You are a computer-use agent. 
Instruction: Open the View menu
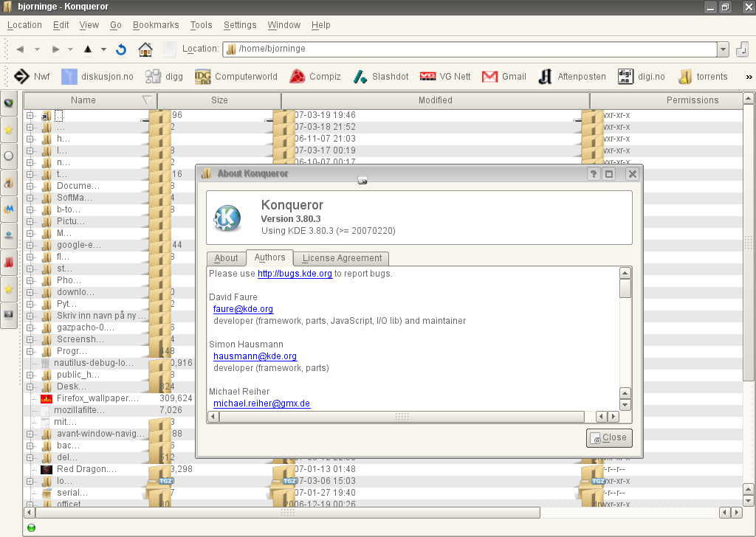[89, 25]
